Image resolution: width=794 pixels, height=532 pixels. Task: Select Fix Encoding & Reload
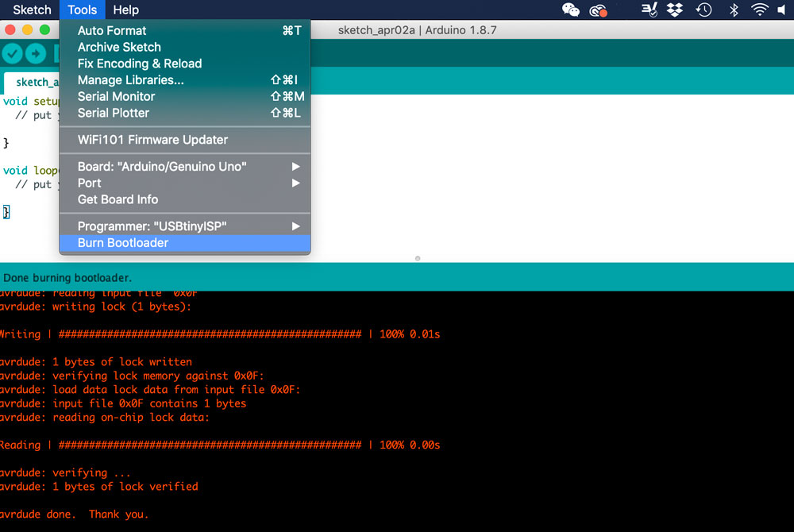pos(185,64)
